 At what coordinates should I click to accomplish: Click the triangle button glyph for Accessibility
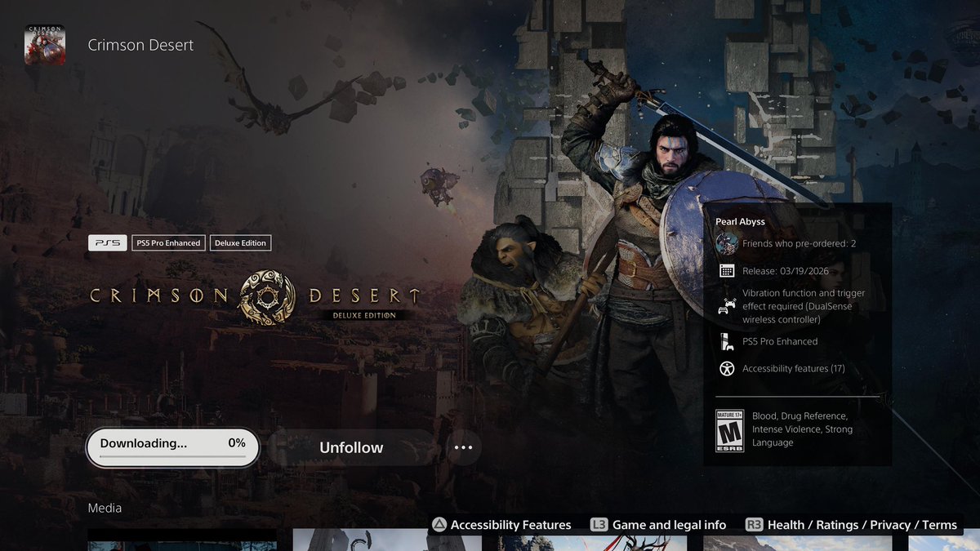(439, 525)
